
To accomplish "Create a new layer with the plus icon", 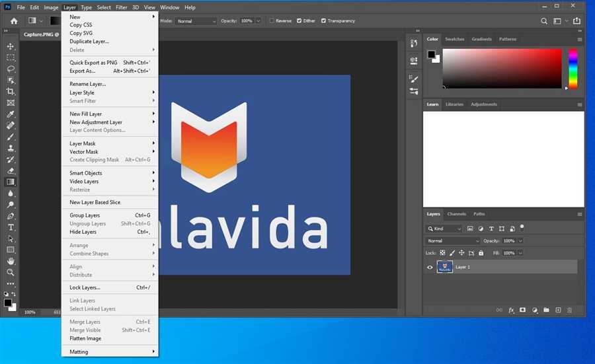I will 558,310.
